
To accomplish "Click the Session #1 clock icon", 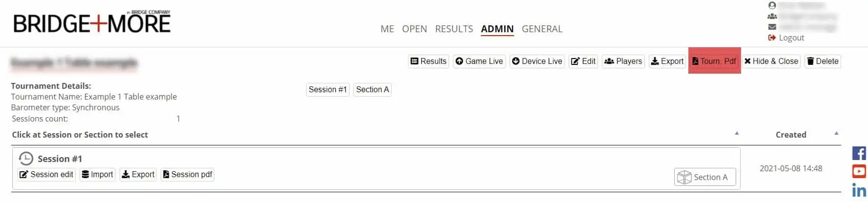I will [x=25, y=159].
